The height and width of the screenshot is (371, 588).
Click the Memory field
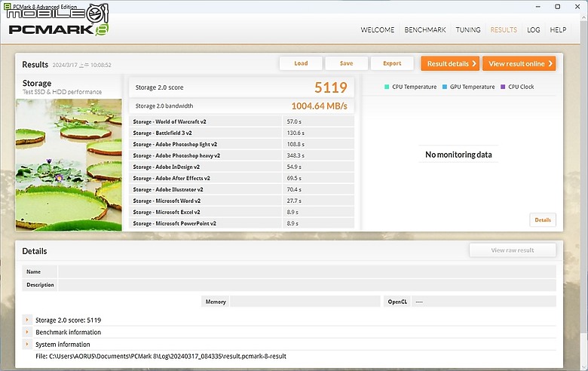[305, 302]
